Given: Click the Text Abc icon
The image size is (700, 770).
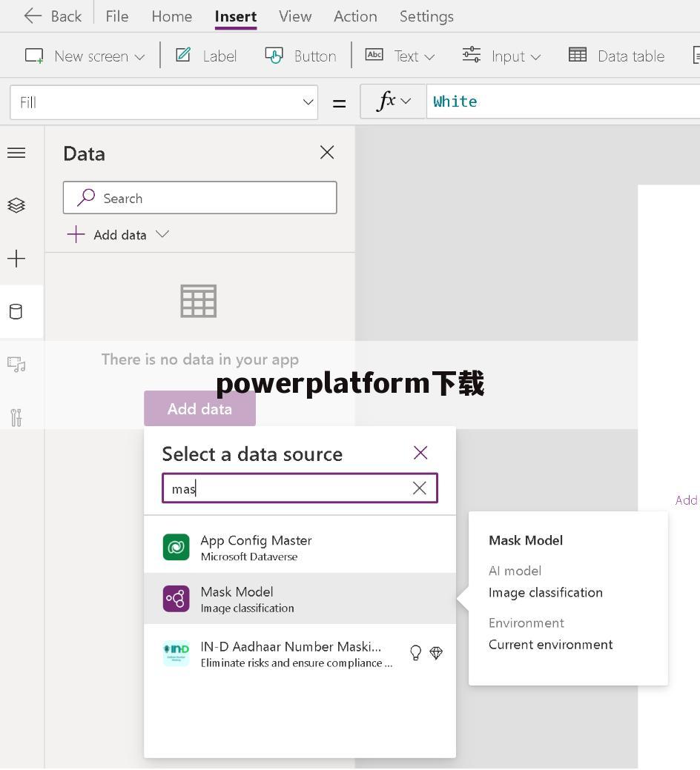Looking at the screenshot, I should (x=374, y=55).
